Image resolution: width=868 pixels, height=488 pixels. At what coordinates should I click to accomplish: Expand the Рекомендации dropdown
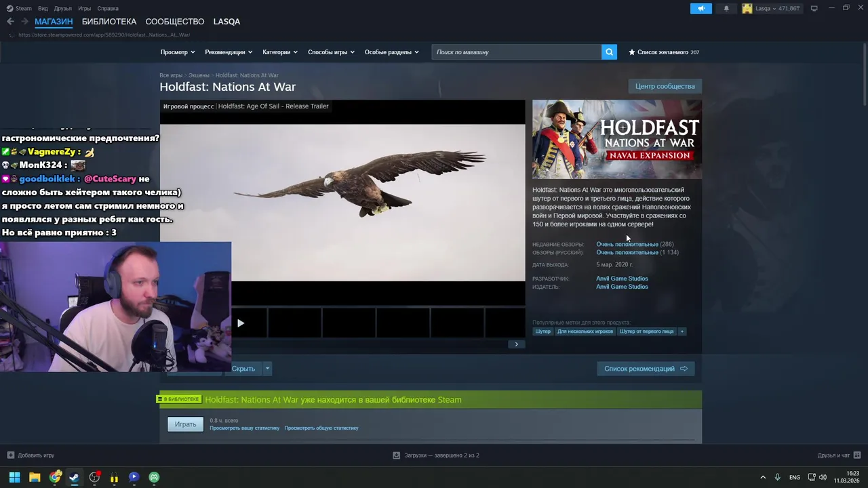coord(229,52)
